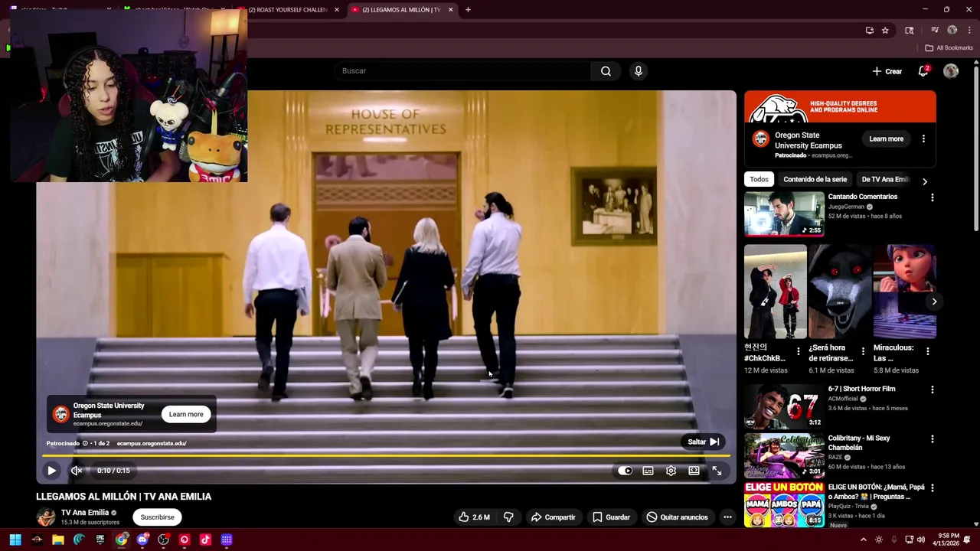This screenshot has width=980, height=551.
Task: Advance shorts shelf with next arrow
Action: point(934,302)
